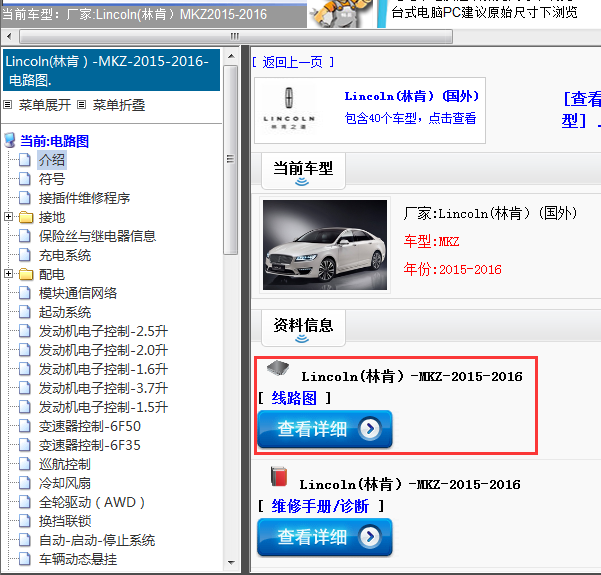Screen dimensions: 601x575
Task: Open 保险丝与继电器信息 tree item
Action: [x=97, y=236]
